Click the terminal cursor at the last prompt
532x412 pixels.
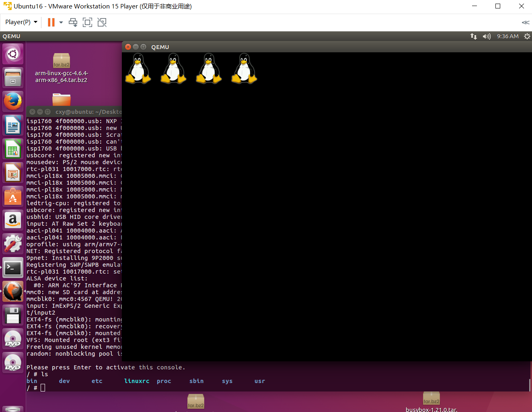point(43,388)
